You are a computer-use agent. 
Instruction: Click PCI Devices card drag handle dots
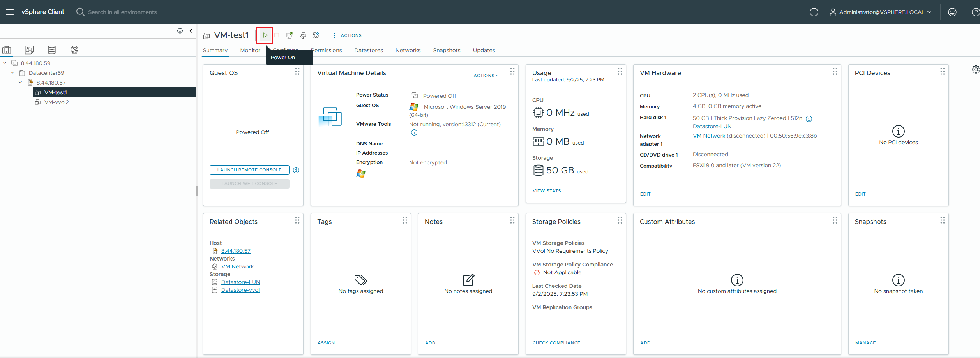point(943,71)
